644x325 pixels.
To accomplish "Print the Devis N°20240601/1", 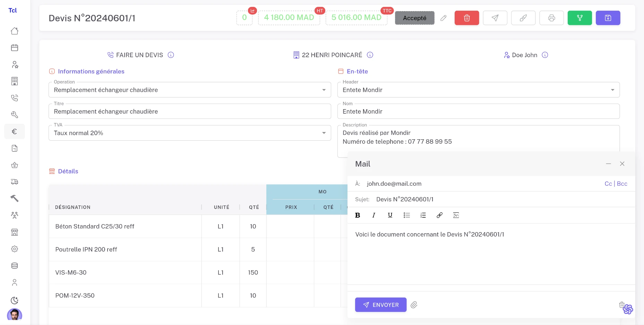I will 551,18.
